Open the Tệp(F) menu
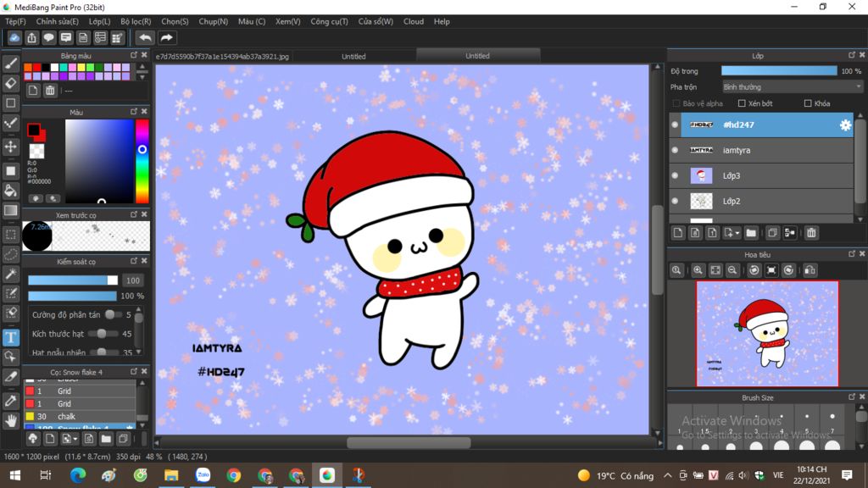 (x=15, y=21)
